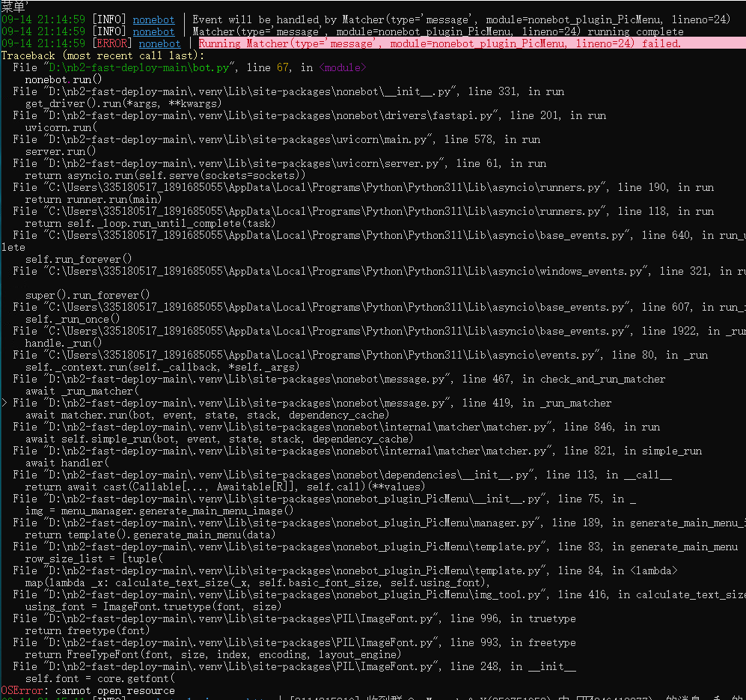Click the 'await handler(' code line
This screenshot has width=746, height=700.
click(67, 463)
